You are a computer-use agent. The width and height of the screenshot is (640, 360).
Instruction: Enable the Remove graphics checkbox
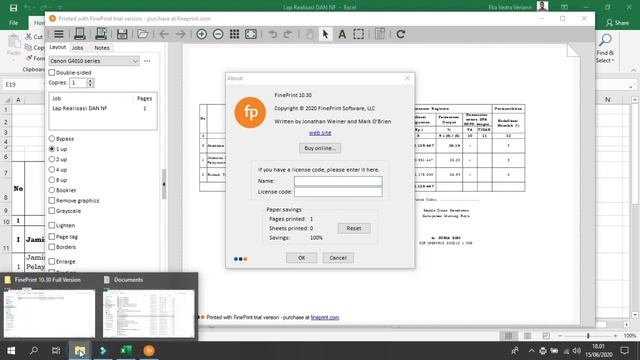pyautogui.click(x=52, y=200)
